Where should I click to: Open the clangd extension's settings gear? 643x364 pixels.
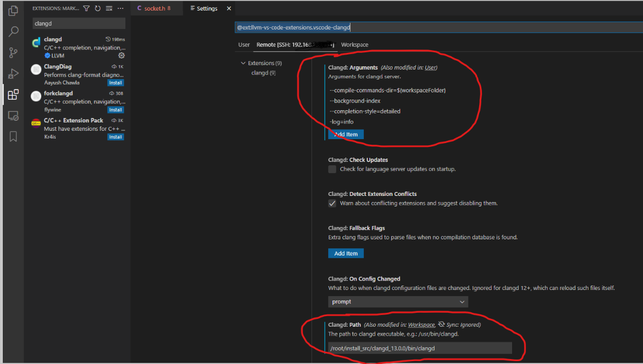[121, 56]
